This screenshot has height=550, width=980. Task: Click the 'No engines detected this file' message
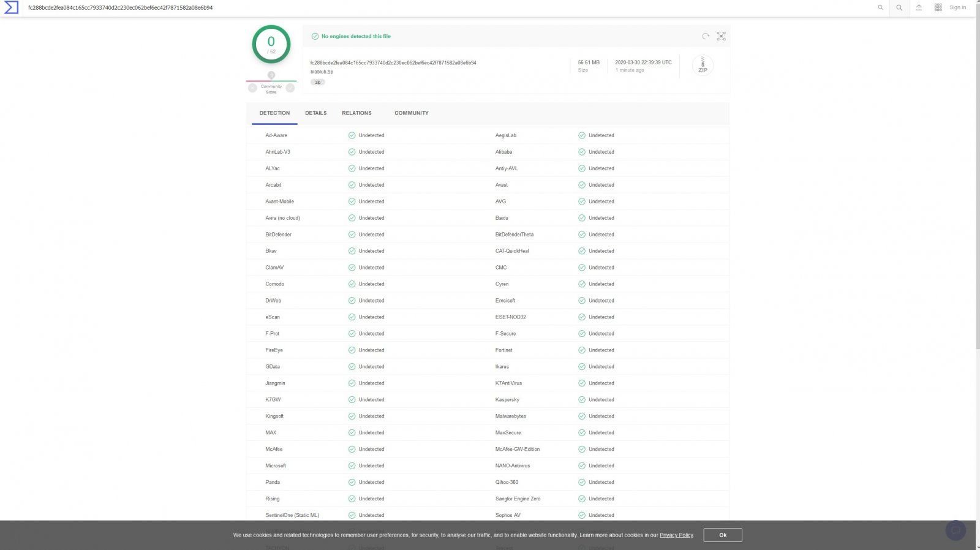356,36
